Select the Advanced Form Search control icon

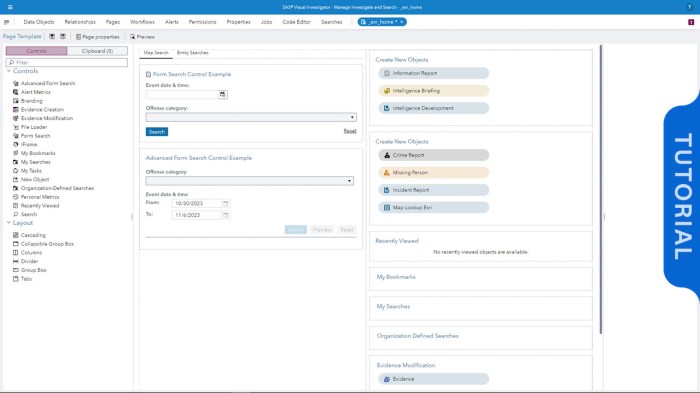tap(16, 84)
